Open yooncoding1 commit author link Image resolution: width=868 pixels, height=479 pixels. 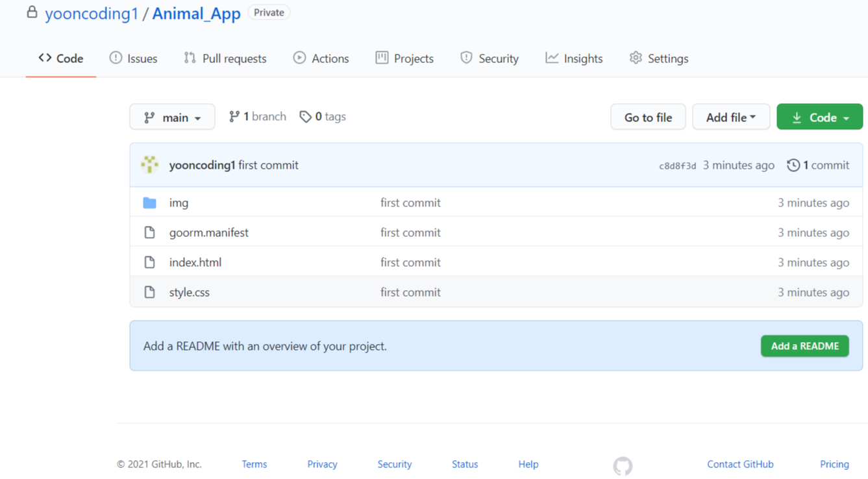click(202, 165)
